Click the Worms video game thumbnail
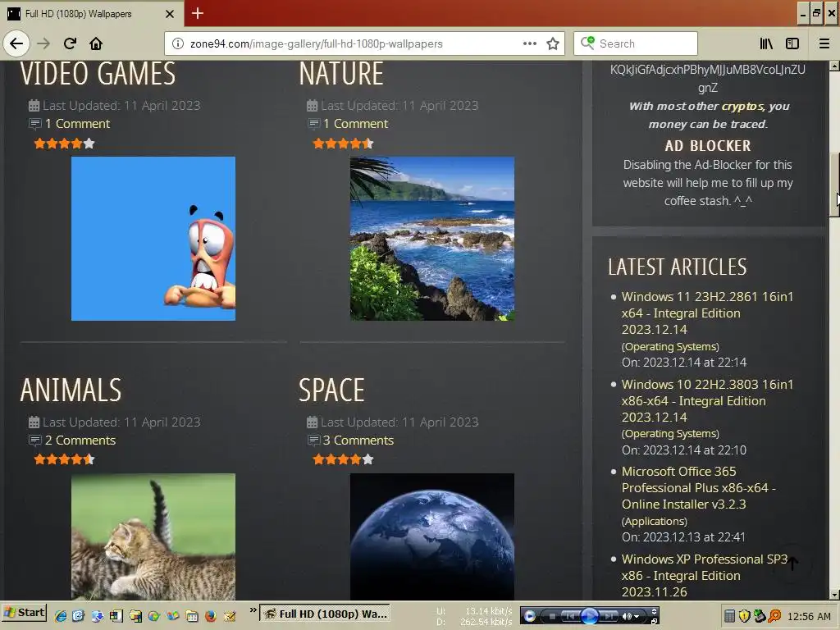This screenshot has width=840, height=630. point(153,239)
